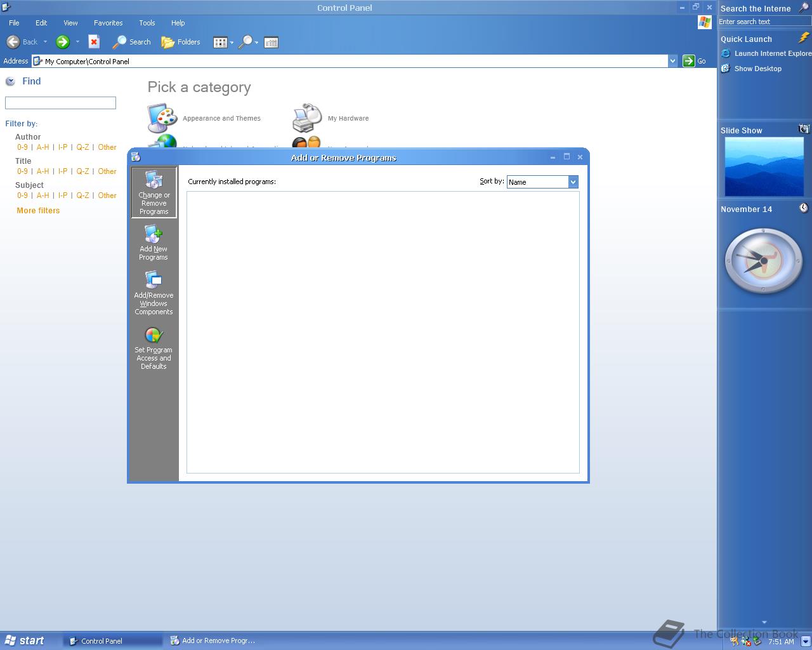This screenshot has height=650, width=812.
Task: Open the Appearance and Themes category icon
Action: (162, 118)
